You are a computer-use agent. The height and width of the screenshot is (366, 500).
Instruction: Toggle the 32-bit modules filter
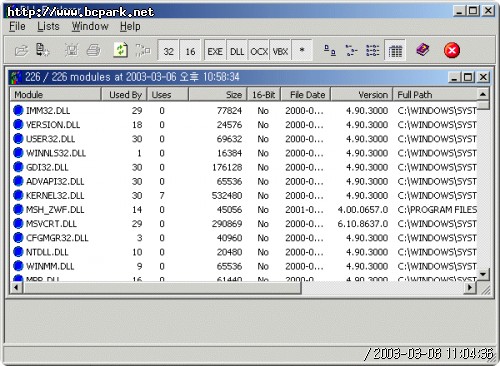click(168, 51)
